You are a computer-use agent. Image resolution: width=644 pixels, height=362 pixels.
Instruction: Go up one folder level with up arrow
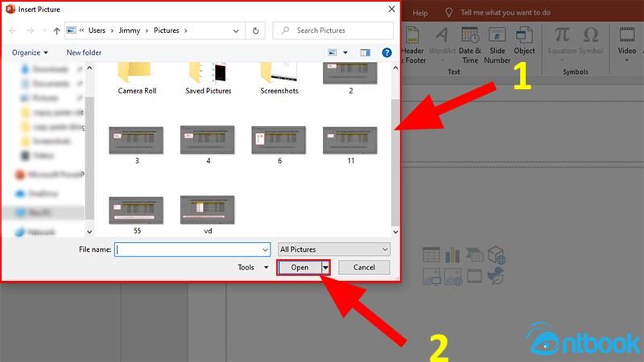coord(56,31)
